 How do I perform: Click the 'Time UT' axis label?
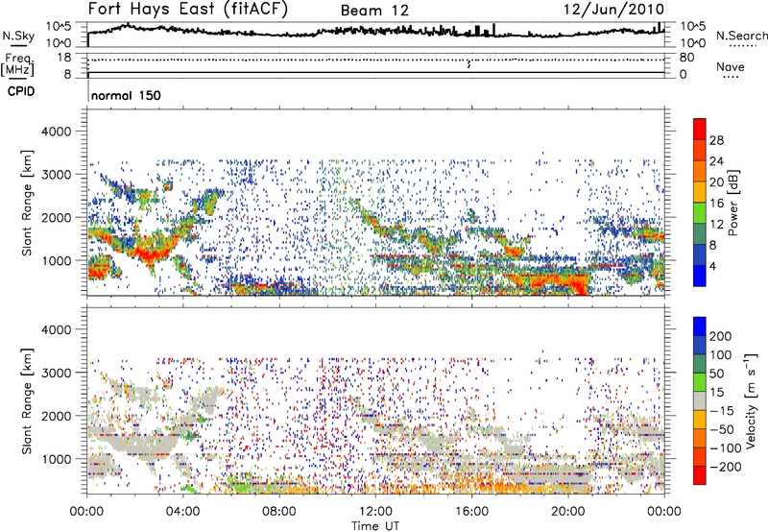point(375,525)
